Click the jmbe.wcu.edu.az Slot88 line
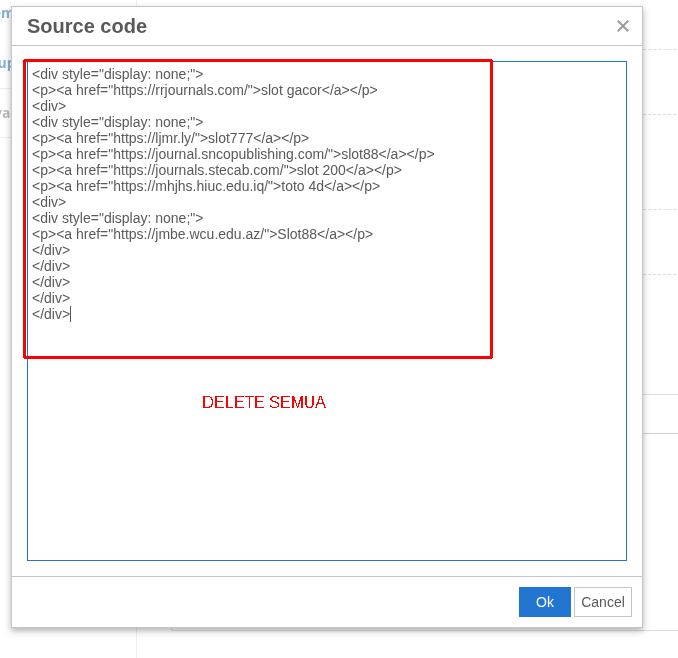The image size is (678, 658). [x=202, y=234]
